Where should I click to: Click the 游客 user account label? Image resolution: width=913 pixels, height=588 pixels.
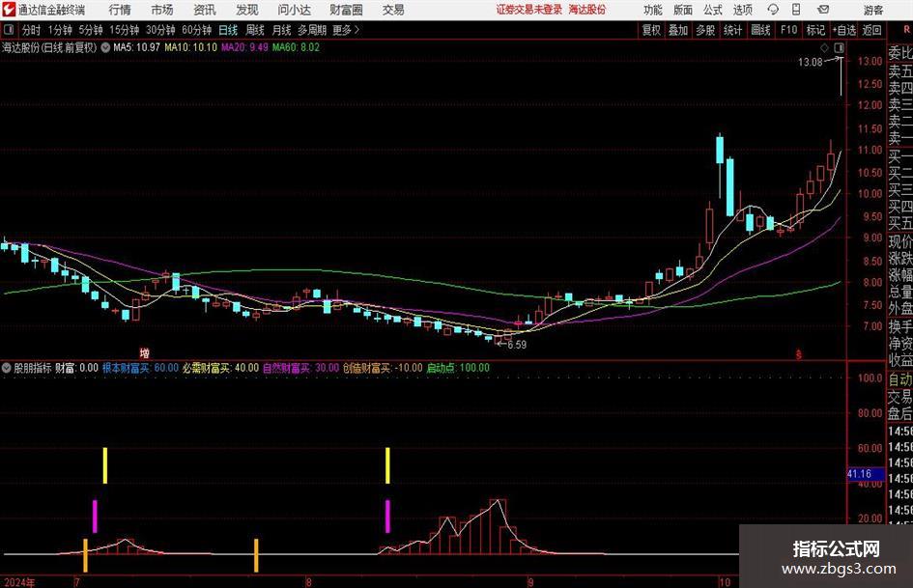(x=872, y=10)
